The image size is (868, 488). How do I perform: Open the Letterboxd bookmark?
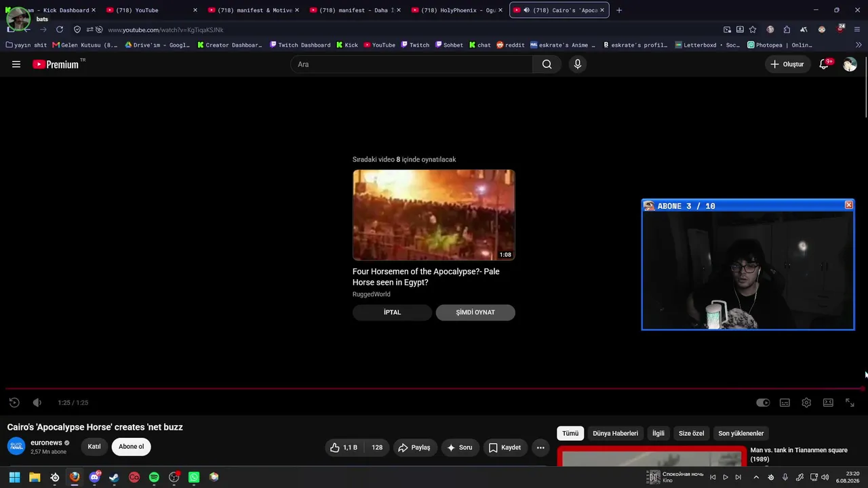(708, 45)
